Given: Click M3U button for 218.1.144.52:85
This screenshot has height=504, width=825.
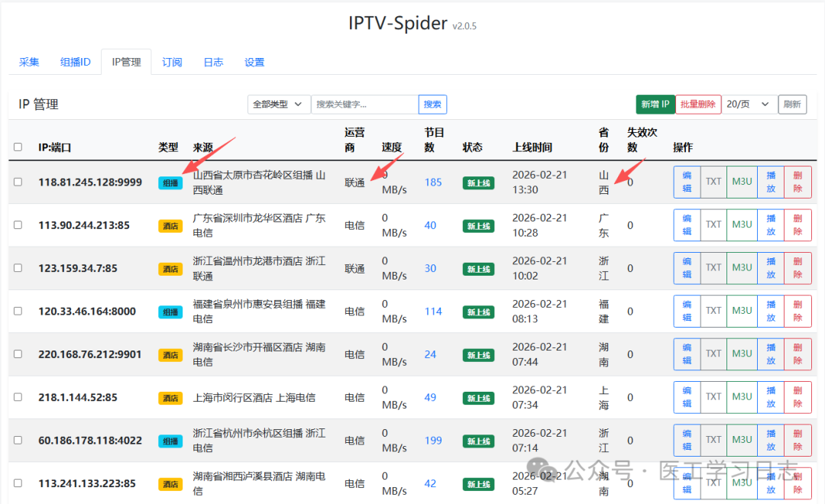Looking at the screenshot, I should tap(742, 397).
